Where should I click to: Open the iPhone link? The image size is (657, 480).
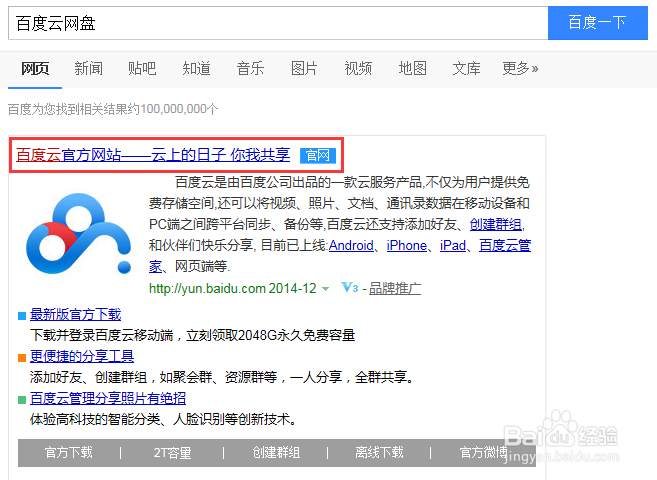point(406,245)
